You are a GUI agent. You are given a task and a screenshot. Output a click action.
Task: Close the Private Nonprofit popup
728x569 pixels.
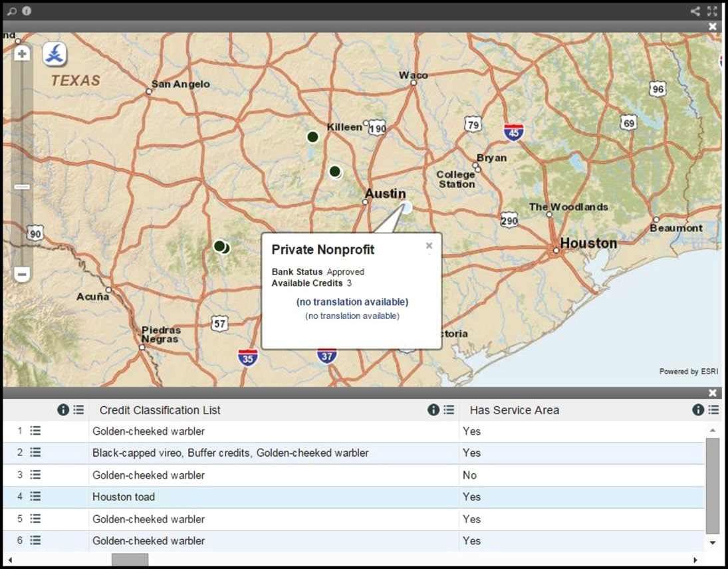pos(429,245)
